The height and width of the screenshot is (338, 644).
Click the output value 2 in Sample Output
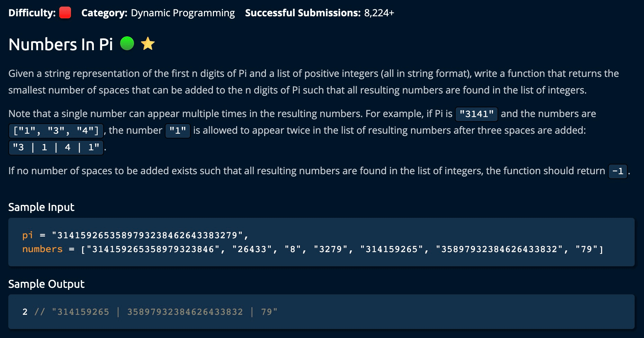tap(25, 312)
